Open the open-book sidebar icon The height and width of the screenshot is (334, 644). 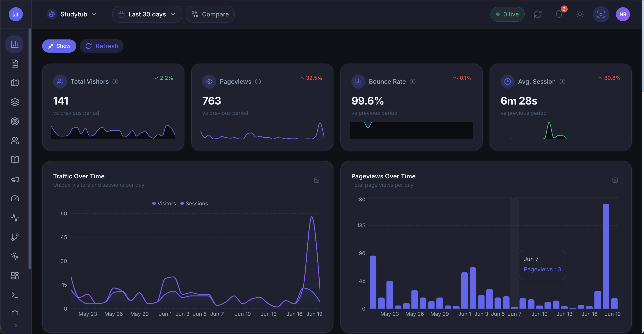point(15,160)
